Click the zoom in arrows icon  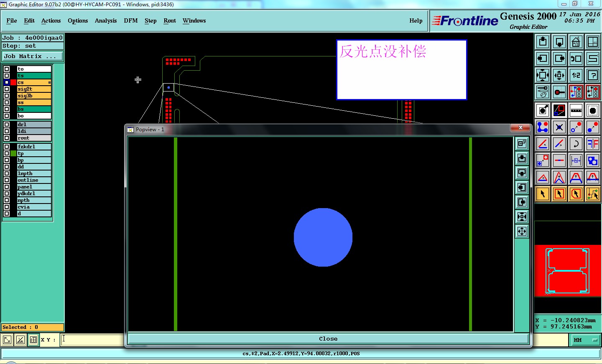pos(543,75)
